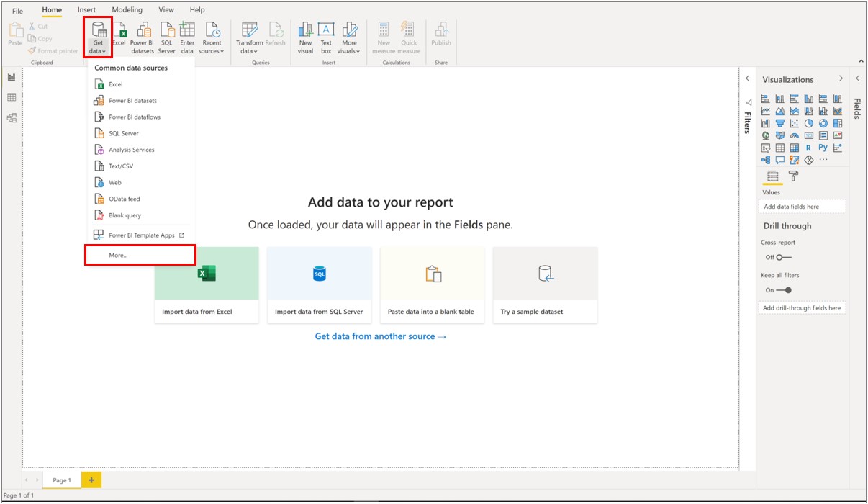
Task: Select the funnel chart visual
Action: 780,123
